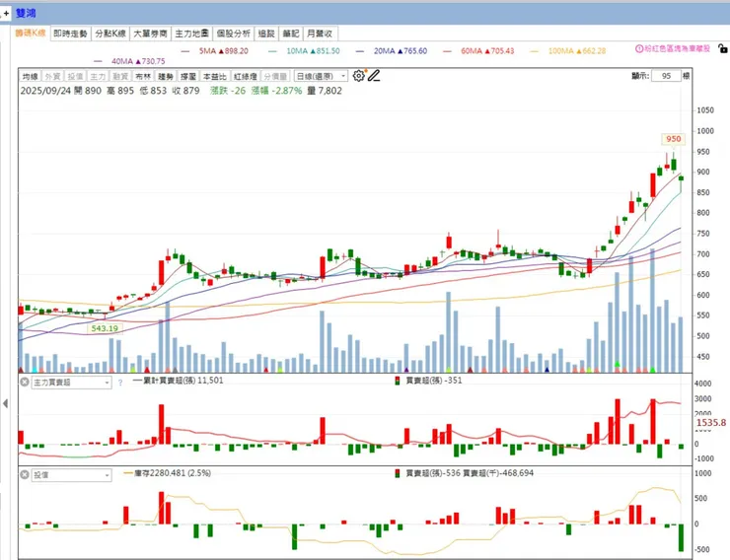
Task: Toggle the 外資 overlay button
Action: (52, 76)
